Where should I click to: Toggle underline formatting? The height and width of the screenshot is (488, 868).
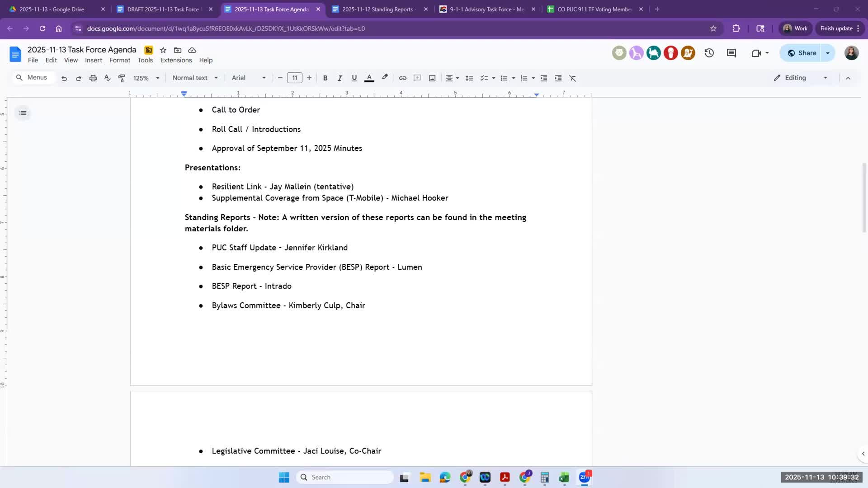tap(354, 78)
